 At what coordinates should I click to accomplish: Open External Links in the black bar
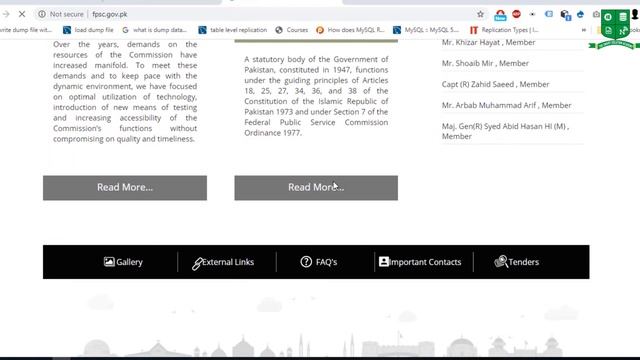tap(223, 262)
